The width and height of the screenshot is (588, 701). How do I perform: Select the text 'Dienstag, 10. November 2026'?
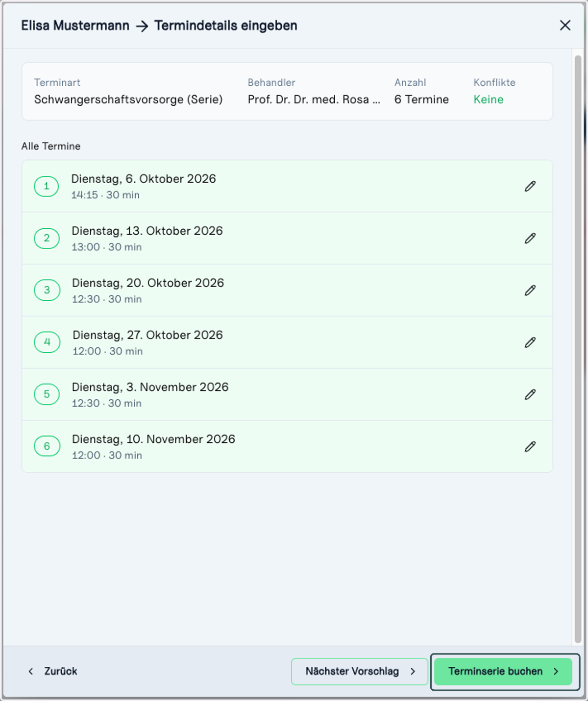click(x=154, y=439)
